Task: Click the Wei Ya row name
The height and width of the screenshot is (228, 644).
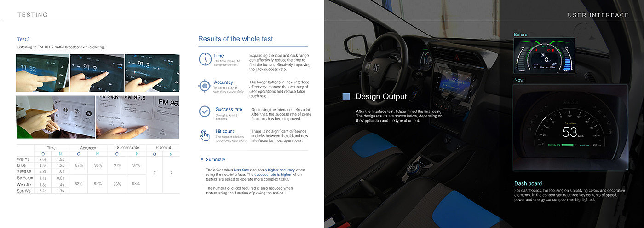Action: 23,159
